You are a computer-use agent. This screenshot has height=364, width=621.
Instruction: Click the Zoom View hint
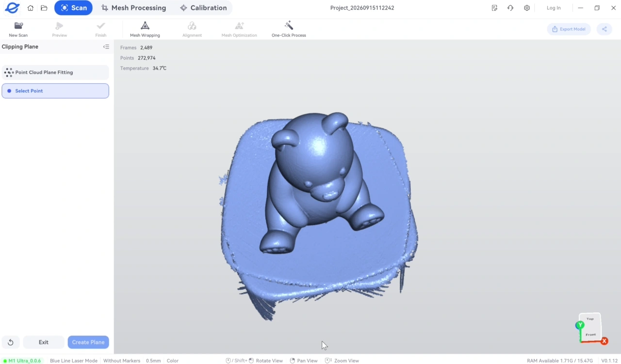point(342,361)
